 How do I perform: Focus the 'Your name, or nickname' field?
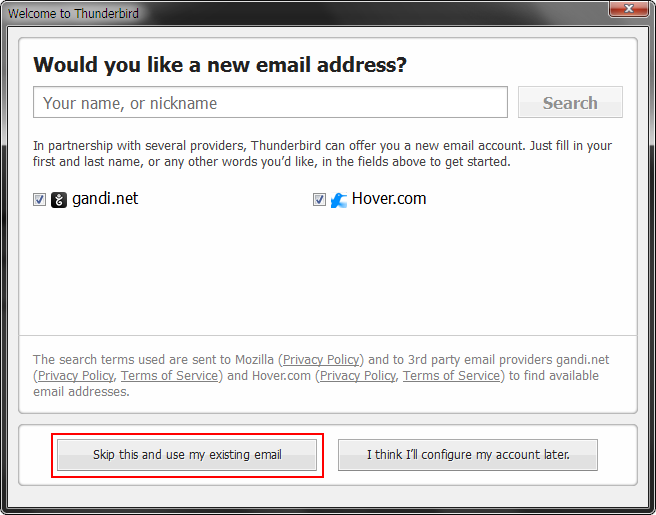270,102
